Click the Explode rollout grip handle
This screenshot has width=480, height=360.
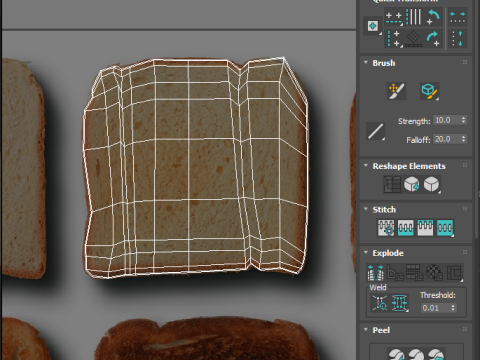[465, 253]
